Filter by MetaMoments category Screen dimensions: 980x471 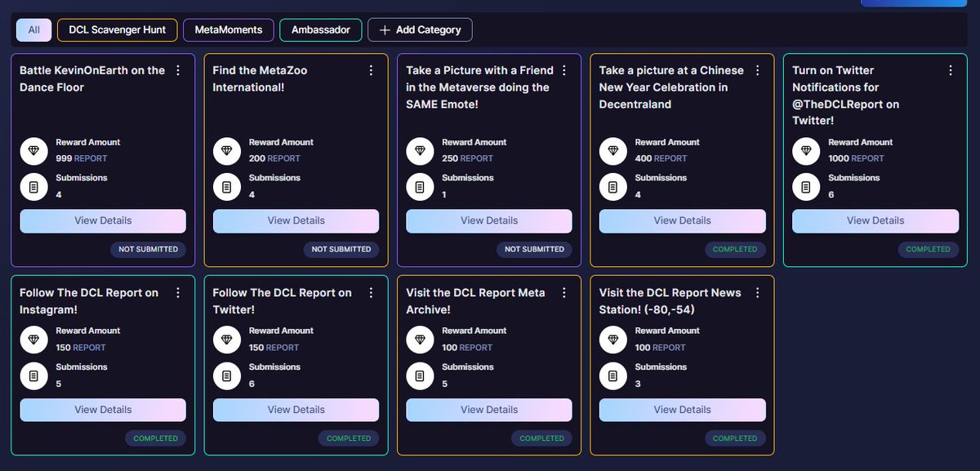point(229,30)
